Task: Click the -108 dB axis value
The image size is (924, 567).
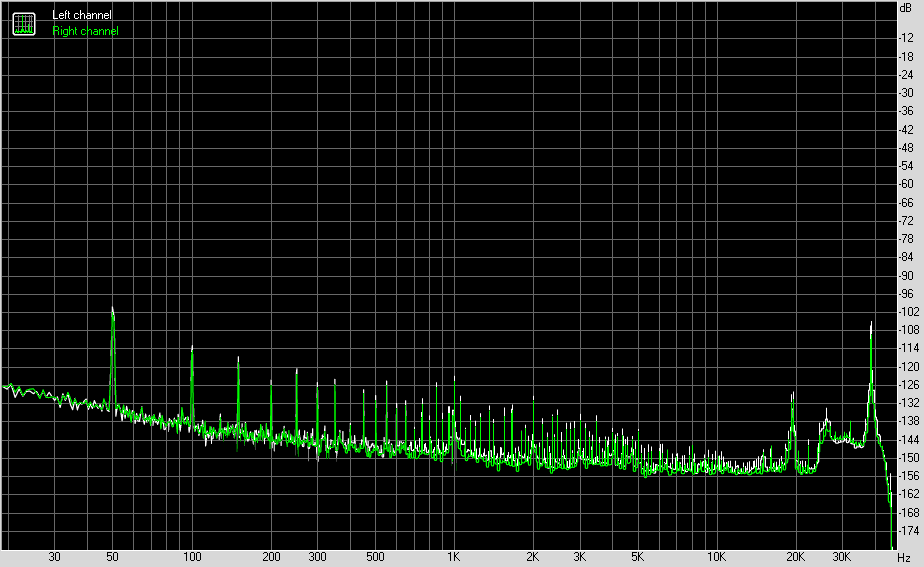Action: [908, 330]
